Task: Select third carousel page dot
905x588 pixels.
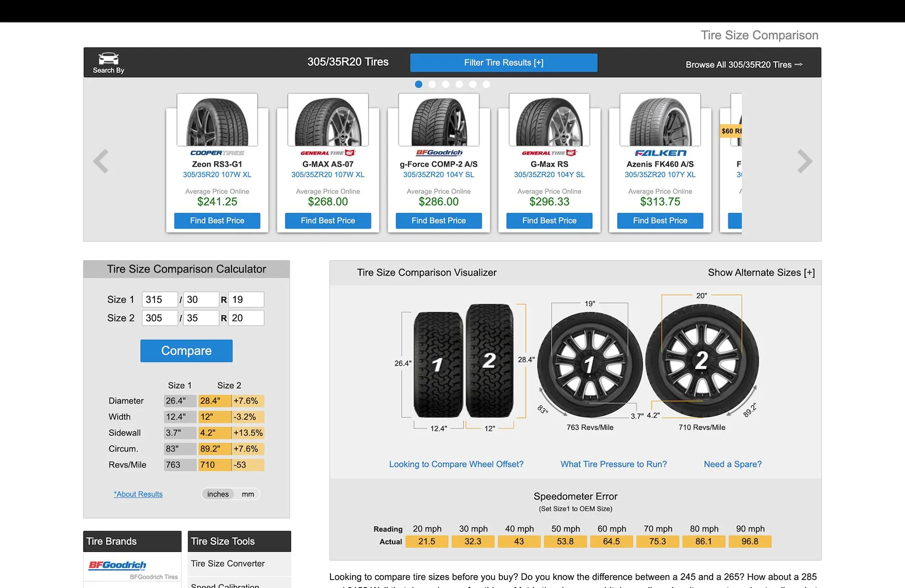Action: coord(446,84)
